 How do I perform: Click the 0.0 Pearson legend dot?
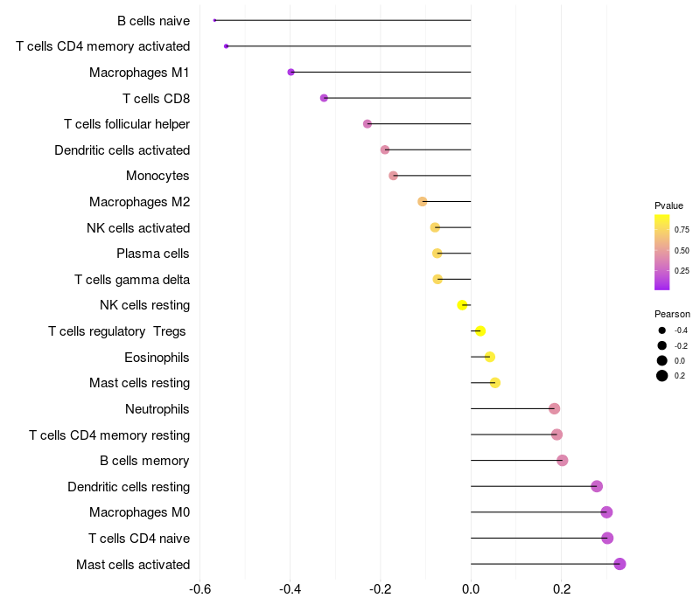click(x=662, y=360)
